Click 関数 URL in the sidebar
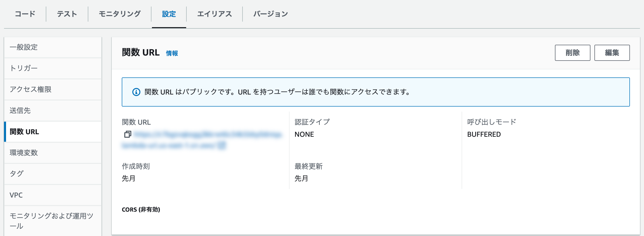 coord(24,132)
